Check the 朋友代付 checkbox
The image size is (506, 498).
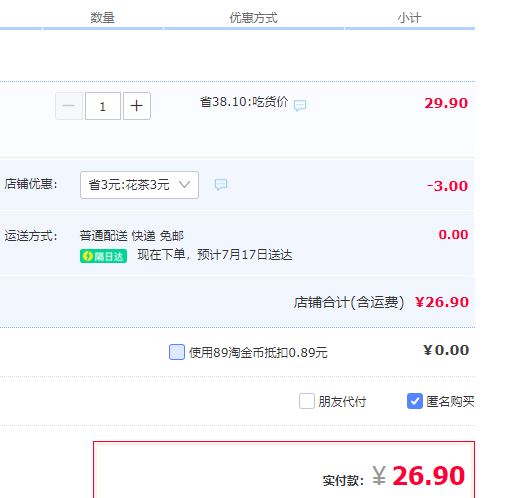307,401
